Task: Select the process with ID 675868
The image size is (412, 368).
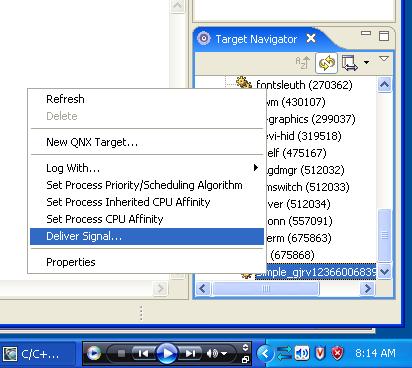Action: 292,255
